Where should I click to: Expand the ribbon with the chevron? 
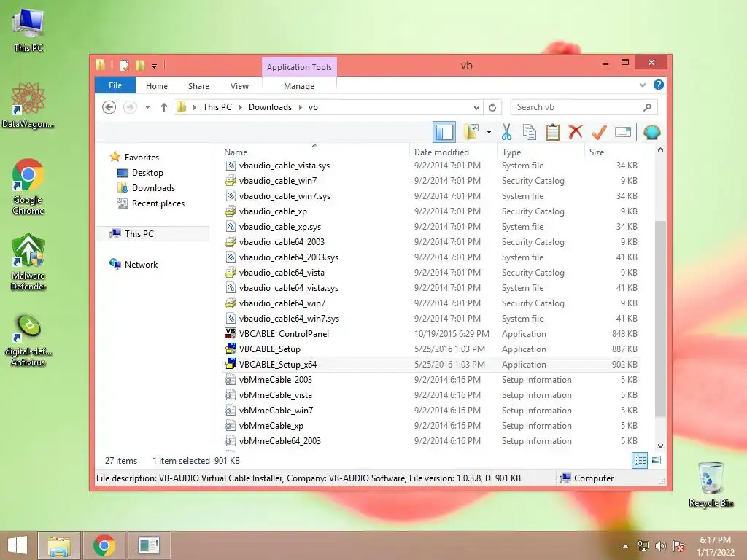click(x=642, y=85)
